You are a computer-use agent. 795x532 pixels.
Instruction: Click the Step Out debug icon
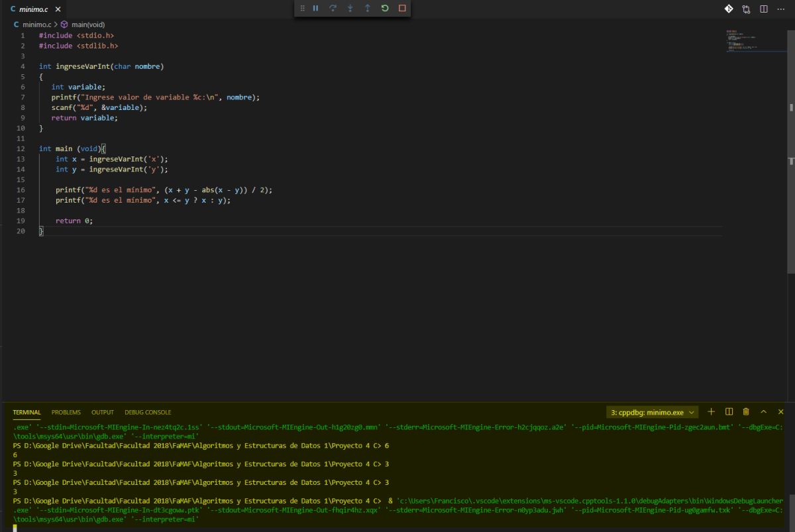pyautogui.click(x=367, y=9)
